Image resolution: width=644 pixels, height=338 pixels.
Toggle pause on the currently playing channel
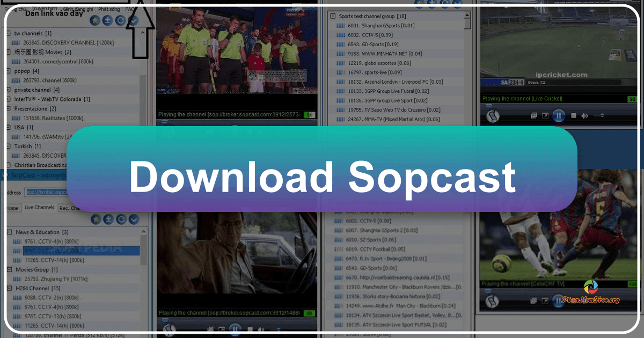(x=235, y=328)
